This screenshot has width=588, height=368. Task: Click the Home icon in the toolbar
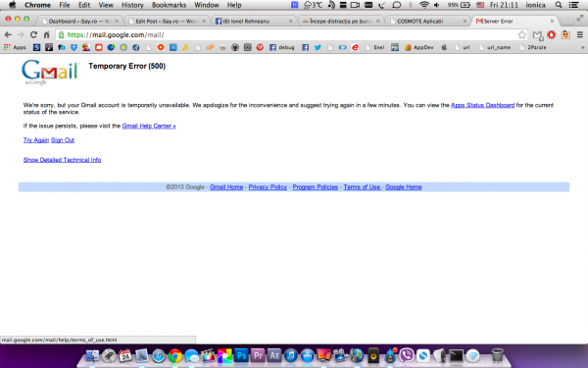[x=46, y=35]
